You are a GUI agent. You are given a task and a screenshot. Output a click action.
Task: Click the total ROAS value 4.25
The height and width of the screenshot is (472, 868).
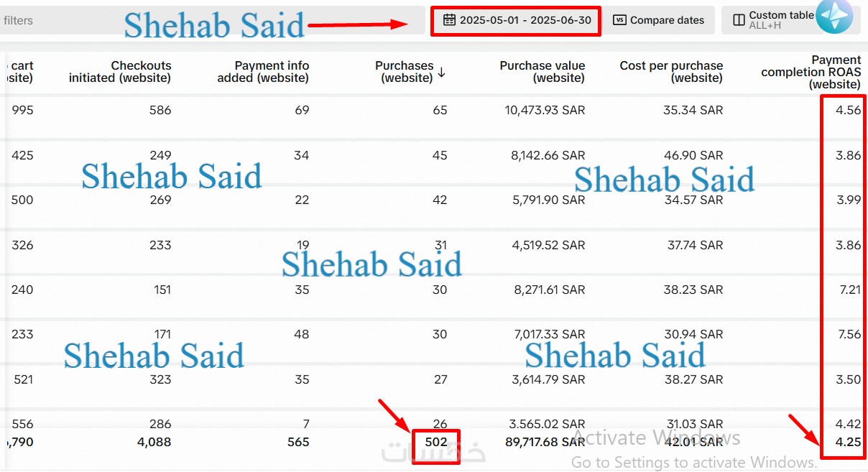[848, 443]
